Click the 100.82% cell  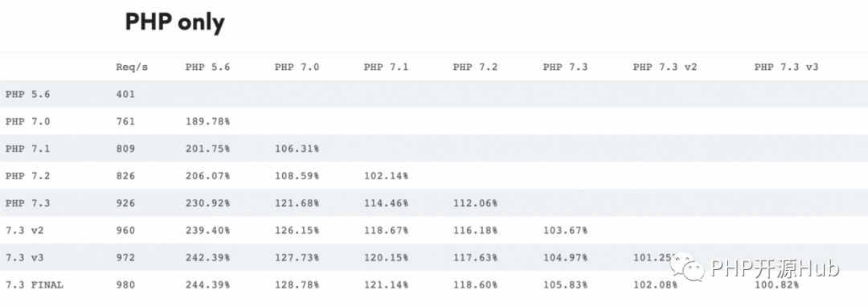tap(776, 284)
